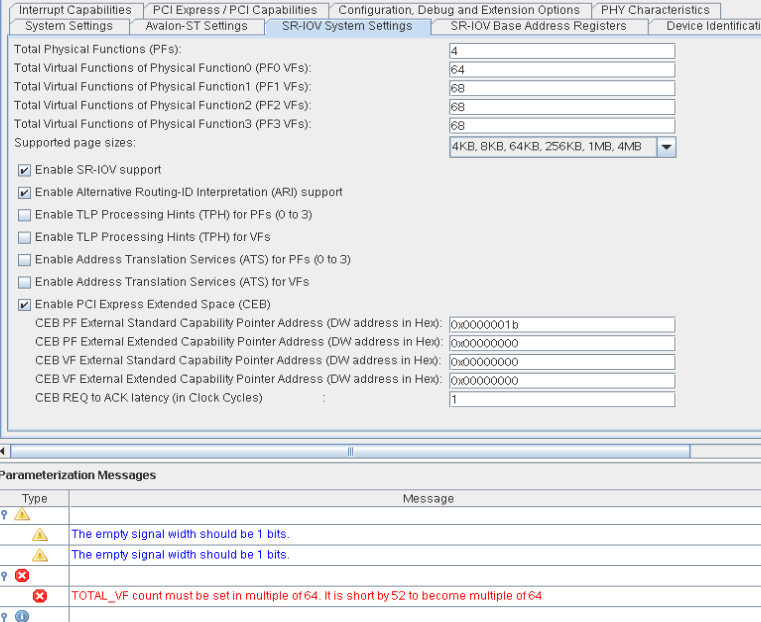
Task: Enable ATS for PFs (0 to 3)
Action: point(24,260)
